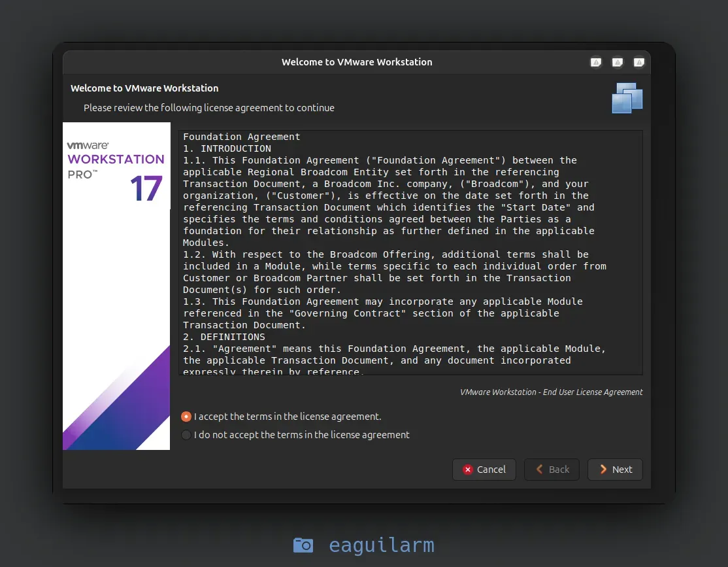This screenshot has height=567, width=728.
Task: Click the rightmost title bar icon
Action: tap(638, 62)
